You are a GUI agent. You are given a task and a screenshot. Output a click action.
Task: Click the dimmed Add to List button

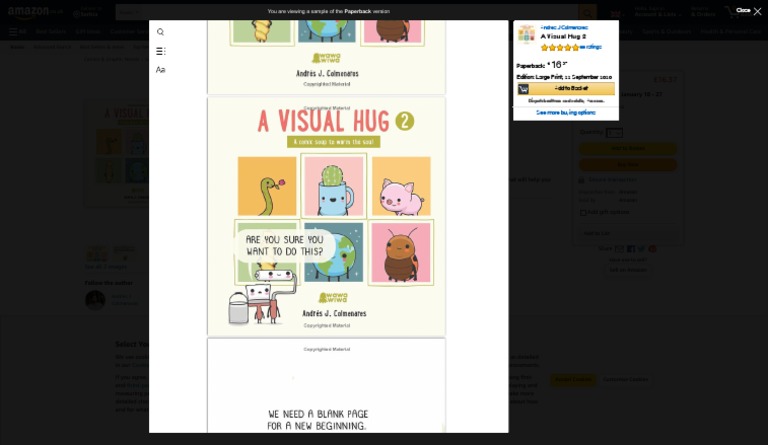click(627, 234)
